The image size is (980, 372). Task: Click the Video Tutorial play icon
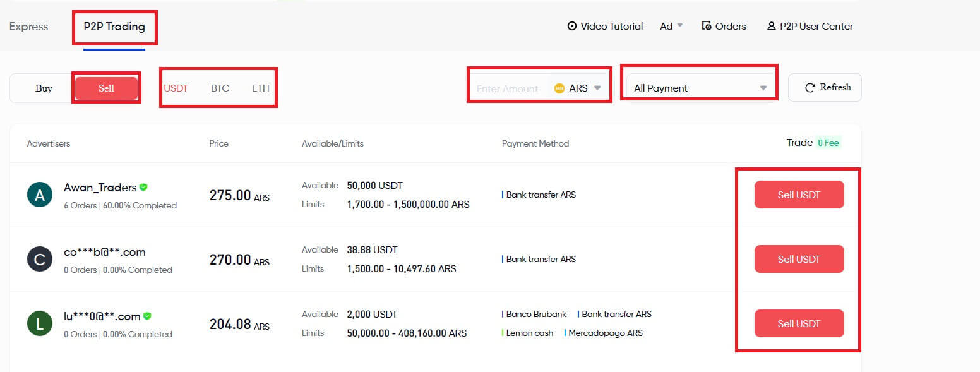tap(571, 26)
